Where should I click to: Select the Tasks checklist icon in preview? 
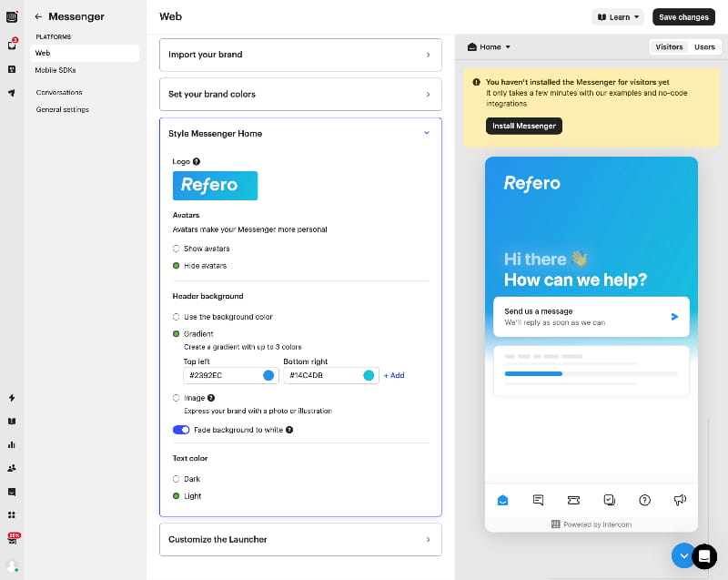[x=609, y=500]
